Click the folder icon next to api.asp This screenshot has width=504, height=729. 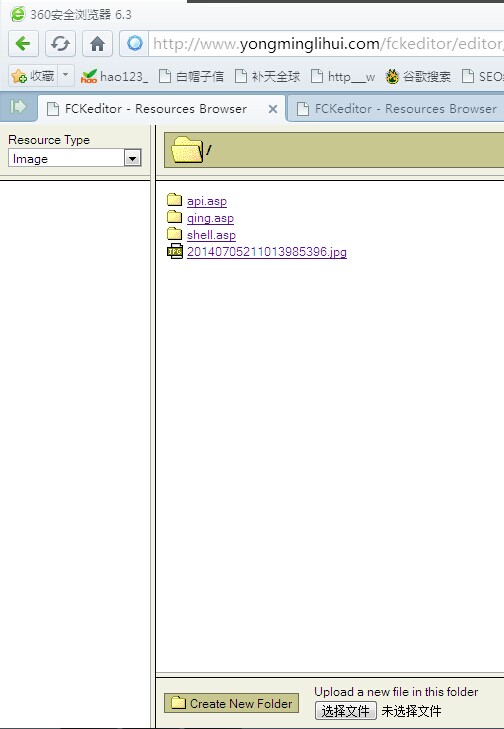tap(174, 199)
